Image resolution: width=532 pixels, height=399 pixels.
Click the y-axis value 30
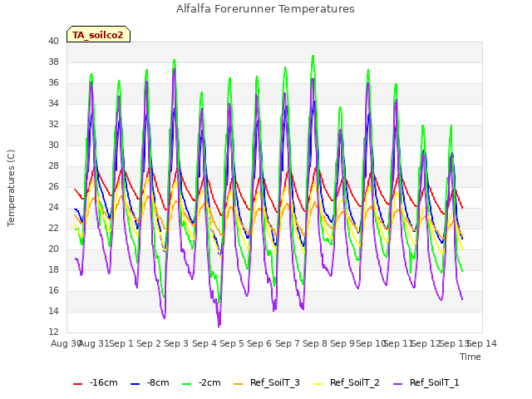[x=53, y=145]
